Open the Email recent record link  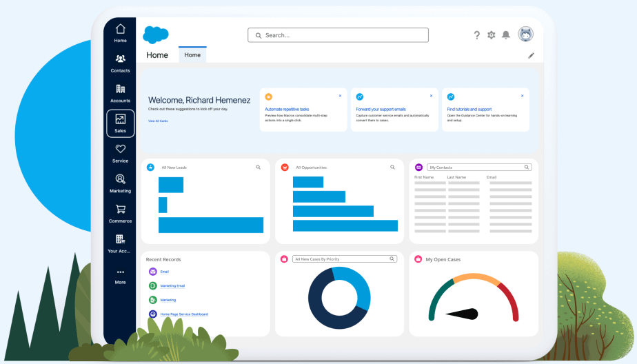[x=165, y=272]
